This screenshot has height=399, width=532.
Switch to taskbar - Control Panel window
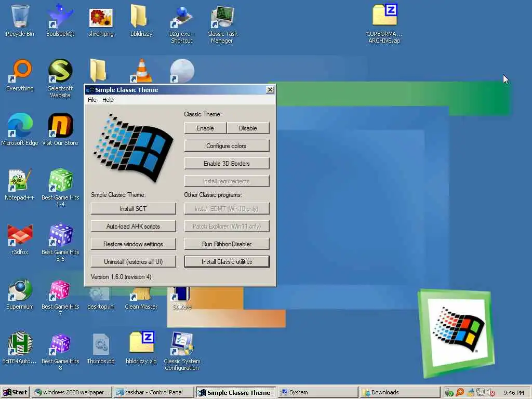pos(154,393)
